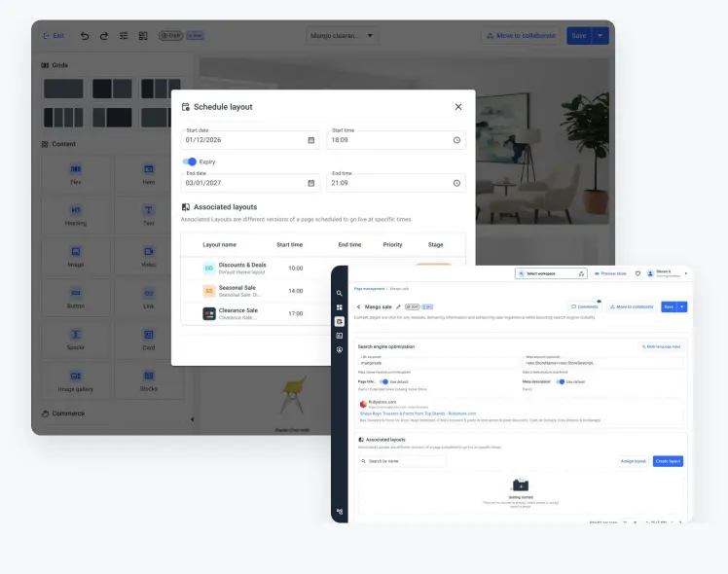
Task: Add the Image gallery content block
Action: (76, 381)
